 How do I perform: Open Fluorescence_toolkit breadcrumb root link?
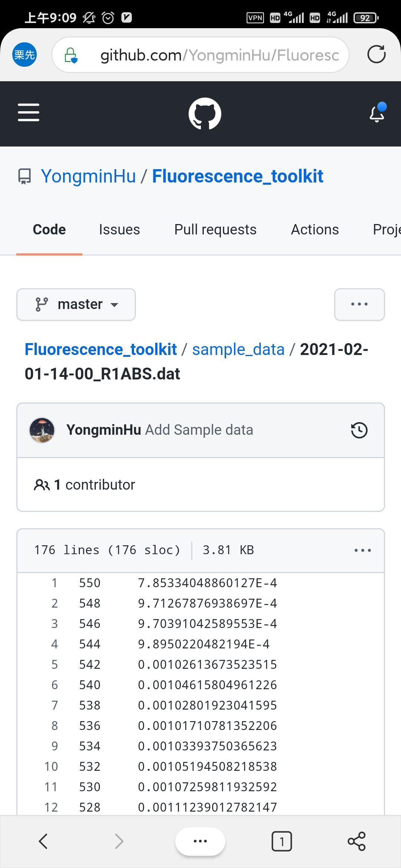[x=101, y=349]
